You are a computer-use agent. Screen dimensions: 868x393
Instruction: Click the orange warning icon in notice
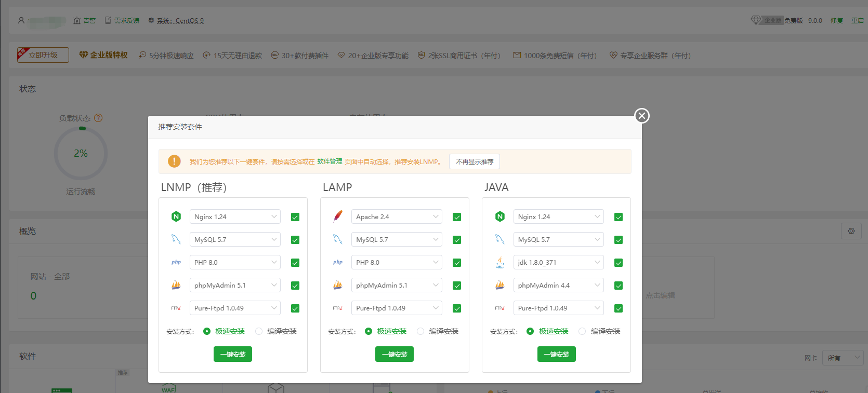[174, 161]
